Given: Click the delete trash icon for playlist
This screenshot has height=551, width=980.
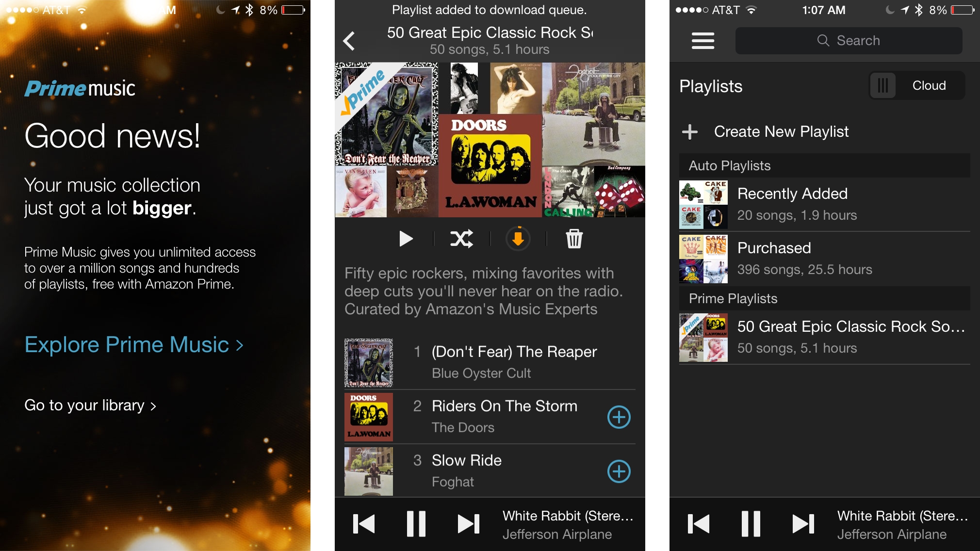Looking at the screenshot, I should tap(575, 238).
